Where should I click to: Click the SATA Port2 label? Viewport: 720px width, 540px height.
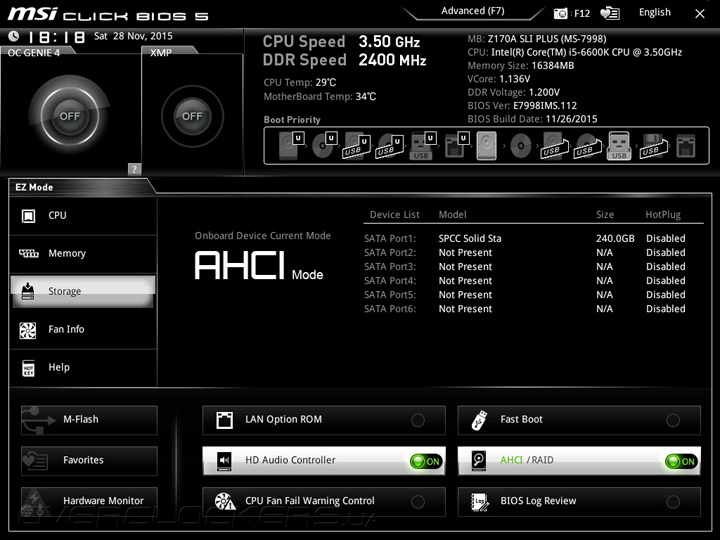pos(390,253)
